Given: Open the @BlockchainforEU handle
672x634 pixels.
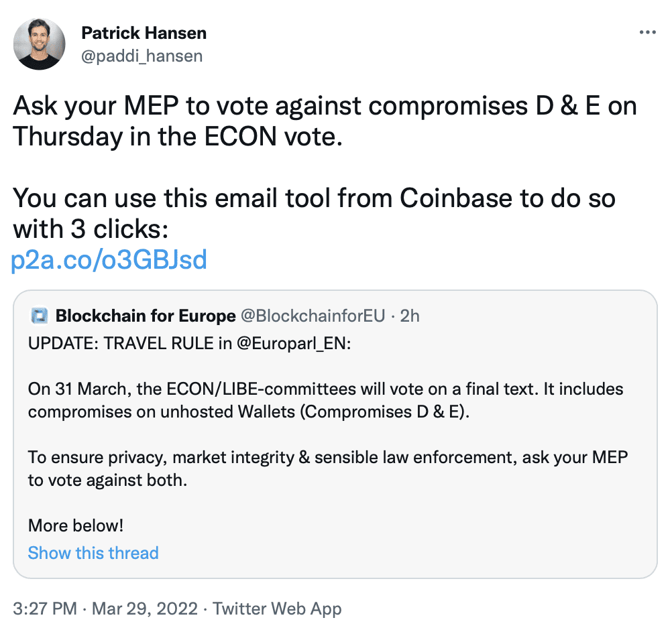Looking at the screenshot, I should [313, 316].
